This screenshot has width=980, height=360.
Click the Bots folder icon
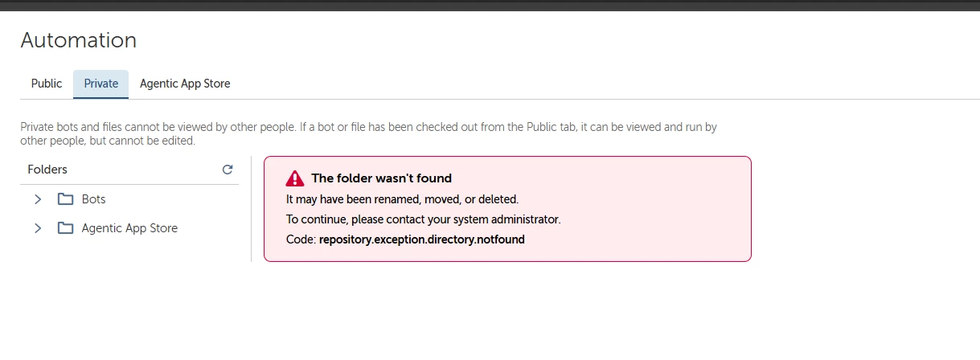pyautogui.click(x=65, y=198)
